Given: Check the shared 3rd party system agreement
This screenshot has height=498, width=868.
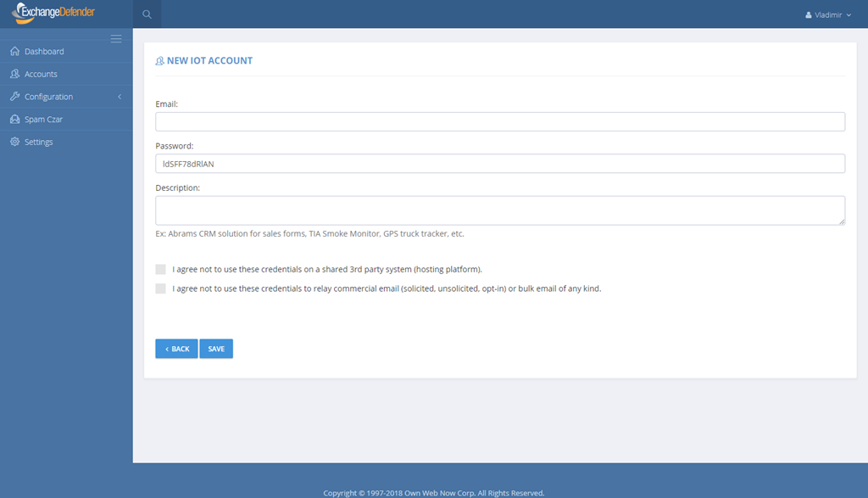Looking at the screenshot, I should pos(160,269).
